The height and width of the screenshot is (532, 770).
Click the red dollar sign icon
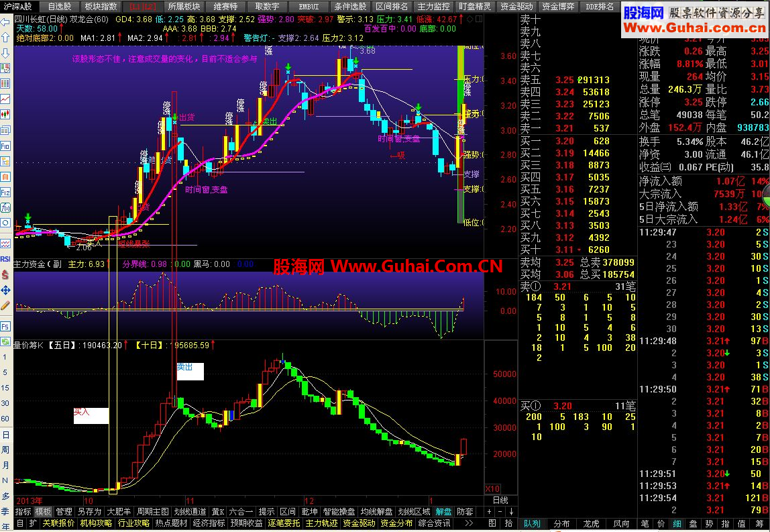coord(5,274)
